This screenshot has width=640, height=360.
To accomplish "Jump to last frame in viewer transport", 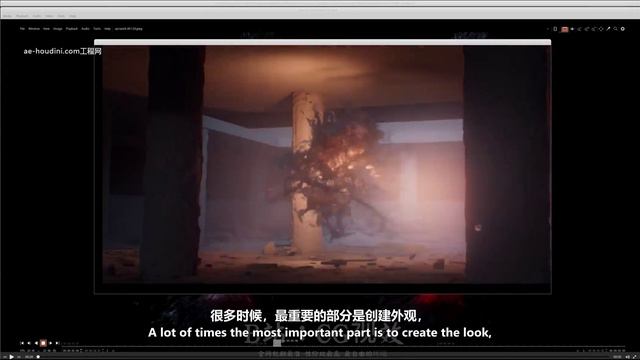I will click(57, 343).
